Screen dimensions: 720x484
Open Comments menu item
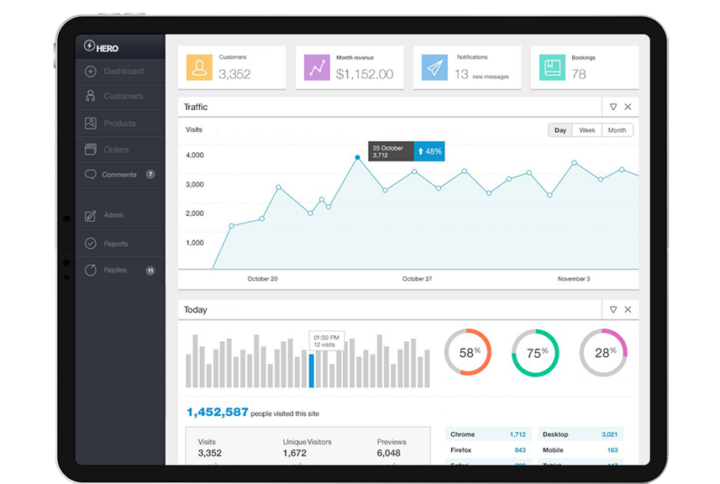pyautogui.click(x=119, y=174)
